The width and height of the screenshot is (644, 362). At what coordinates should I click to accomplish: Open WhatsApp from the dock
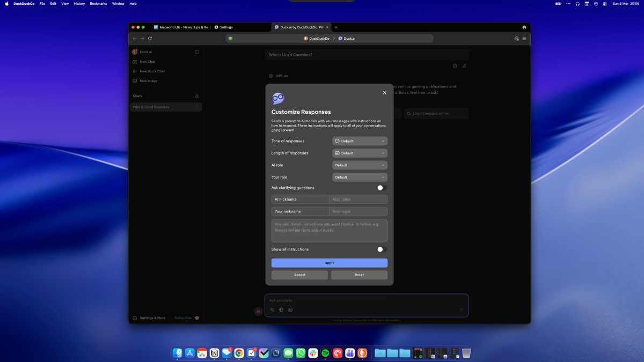[301, 353]
